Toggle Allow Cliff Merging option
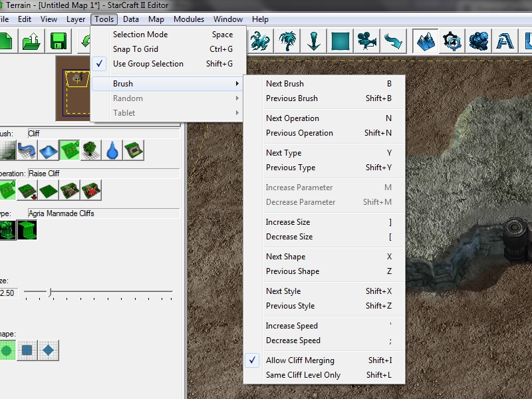 (x=325, y=360)
